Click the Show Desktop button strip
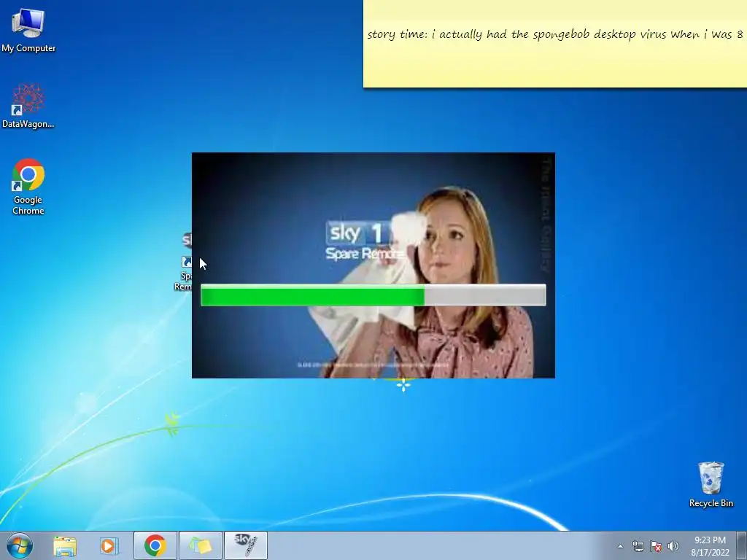The width and height of the screenshot is (747, 560). coord(742,545)
